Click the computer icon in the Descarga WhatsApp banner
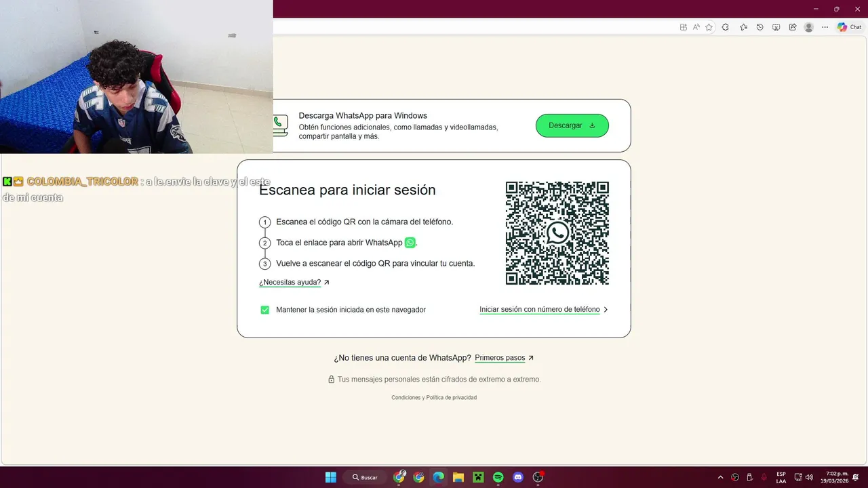 280,125
